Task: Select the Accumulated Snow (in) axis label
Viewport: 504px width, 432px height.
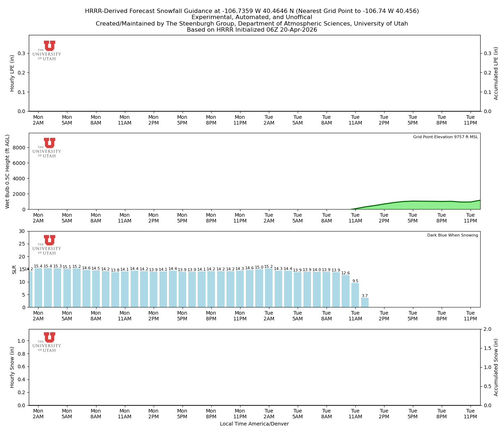Action: (496, 367)
